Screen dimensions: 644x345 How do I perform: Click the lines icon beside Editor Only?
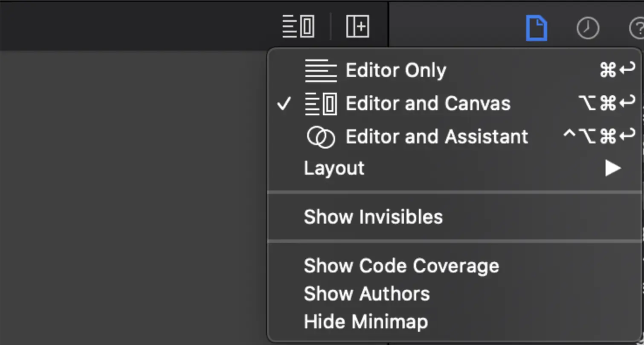coord(321,71)
